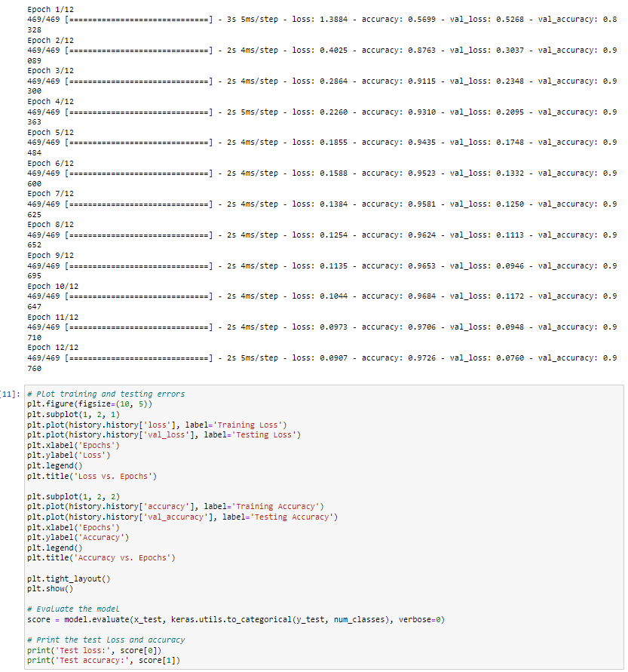Click the 'Training Accuracy' label string
Image resolution: width=628 pixels, height=672 pixels.
(277, 507)
